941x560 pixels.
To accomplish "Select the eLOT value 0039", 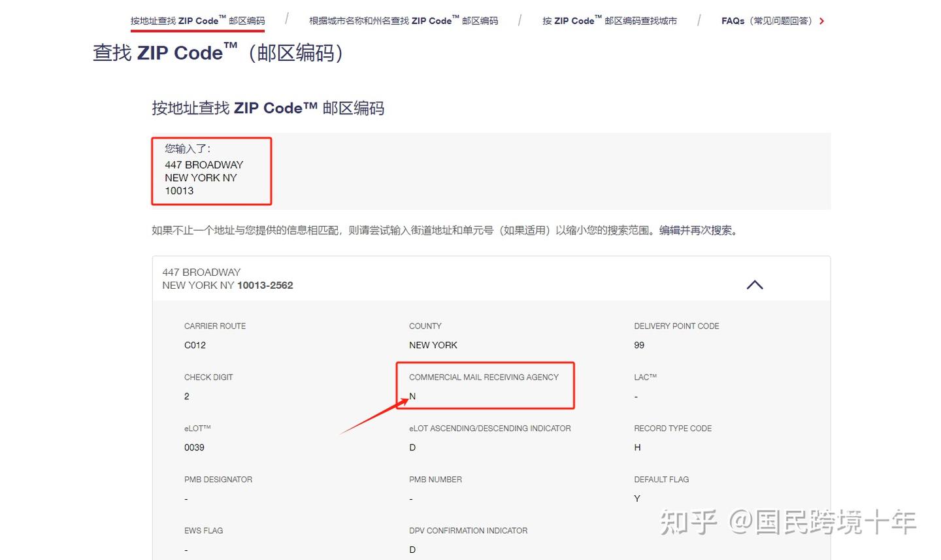I will point(194,448).
